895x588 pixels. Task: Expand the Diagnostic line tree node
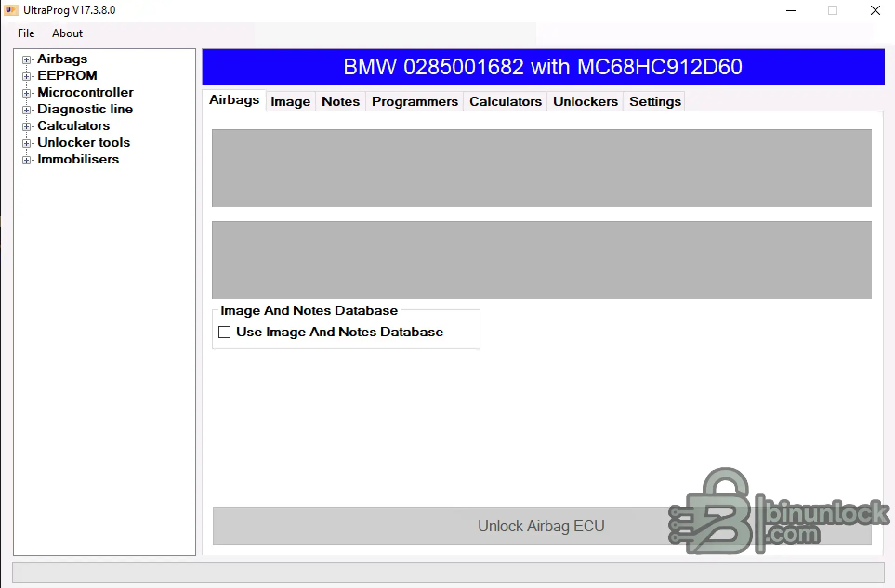click(x=26, y=110)
